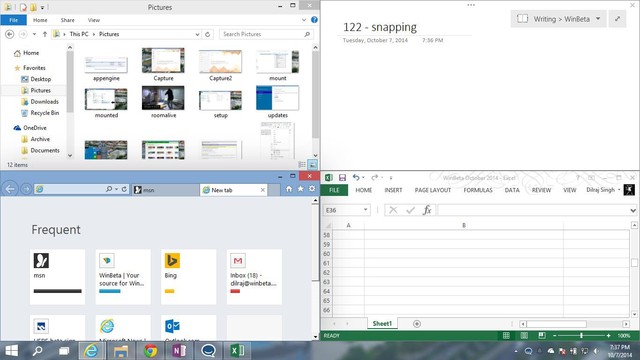This screenshot has height=360, width=640.
Task: Open File Explorer Share tab
Action: coord(68,20)
